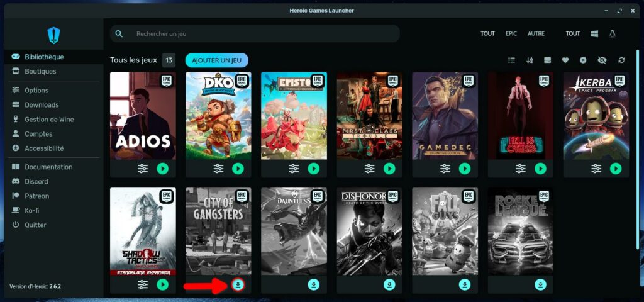Open the Downloads sidebar item

(x=42, y=105)
